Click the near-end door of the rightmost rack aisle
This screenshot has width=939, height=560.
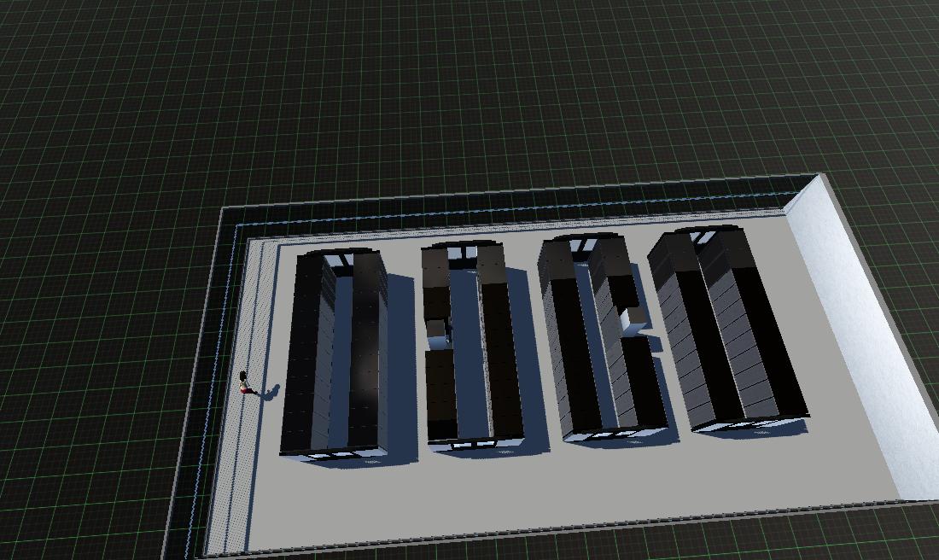[753, 424]
